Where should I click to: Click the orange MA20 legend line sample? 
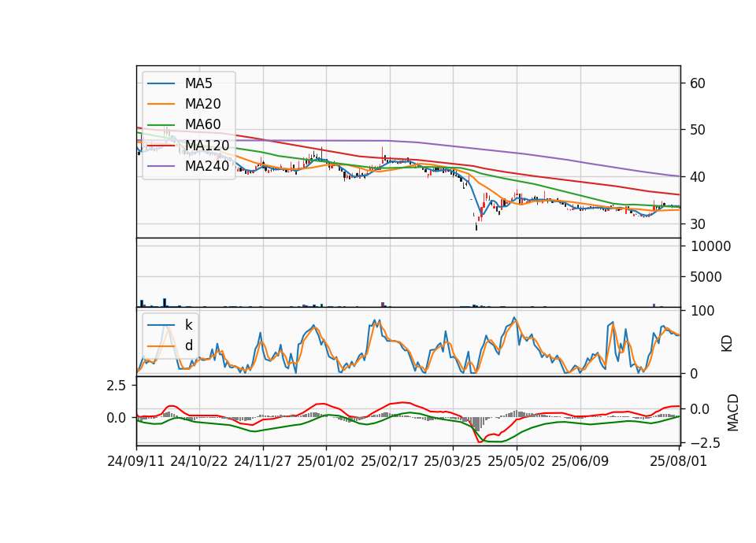click(161, 104)
